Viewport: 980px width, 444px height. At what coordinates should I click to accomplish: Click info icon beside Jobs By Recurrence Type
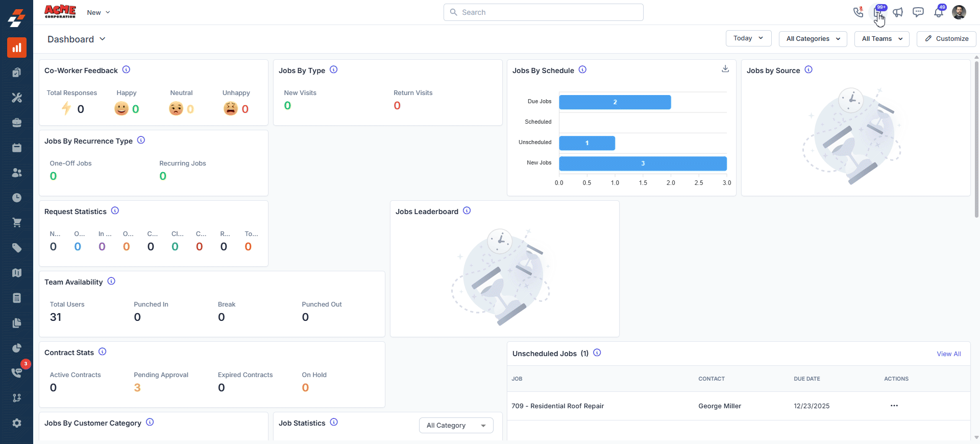141,140
